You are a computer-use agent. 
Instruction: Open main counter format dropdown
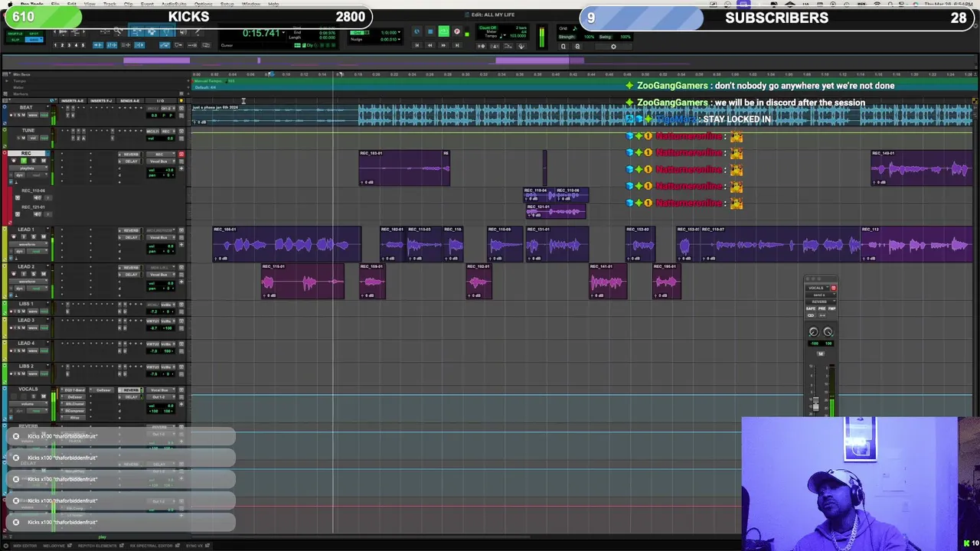click(x=283, y=32)
